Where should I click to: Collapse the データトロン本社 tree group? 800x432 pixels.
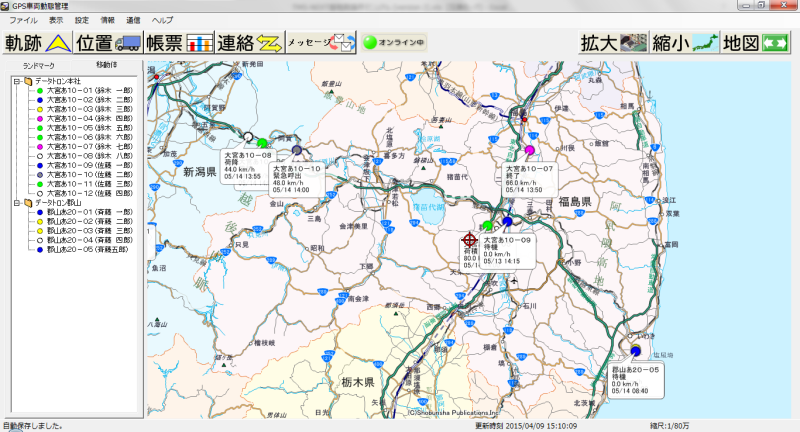click(x=18, y=81)
